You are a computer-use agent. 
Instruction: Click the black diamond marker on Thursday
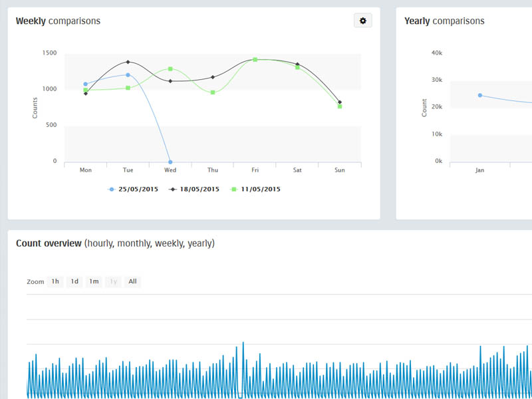click(x=213, y=77)
